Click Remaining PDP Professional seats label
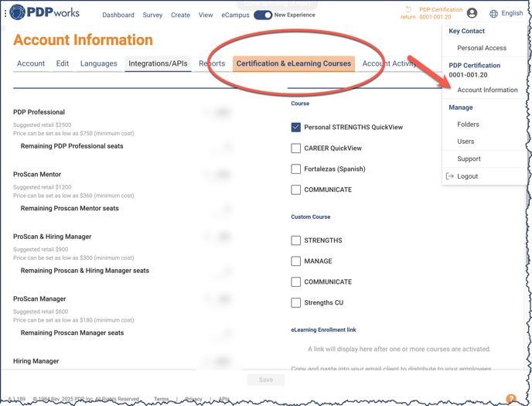Screen dimensions: 532x406 tap(72, 146)
